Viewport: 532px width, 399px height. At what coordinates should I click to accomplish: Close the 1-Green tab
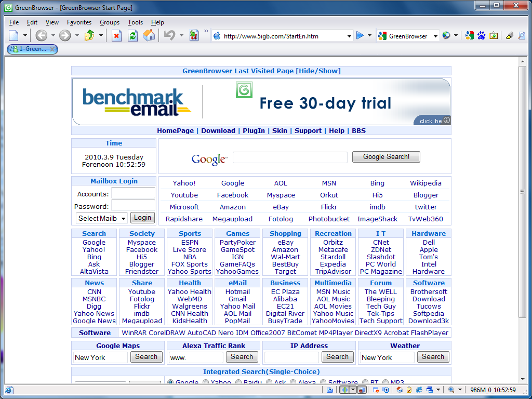51,49
